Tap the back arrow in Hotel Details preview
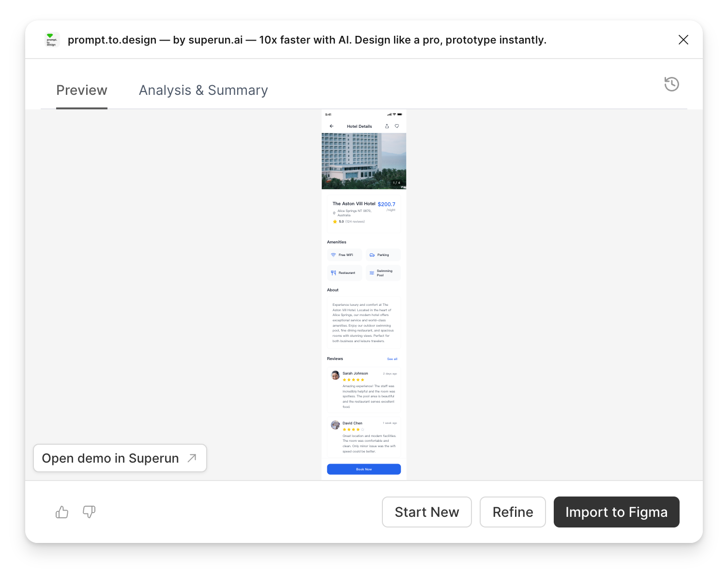This screenshot has width=728, height=572. click(332, 126)
